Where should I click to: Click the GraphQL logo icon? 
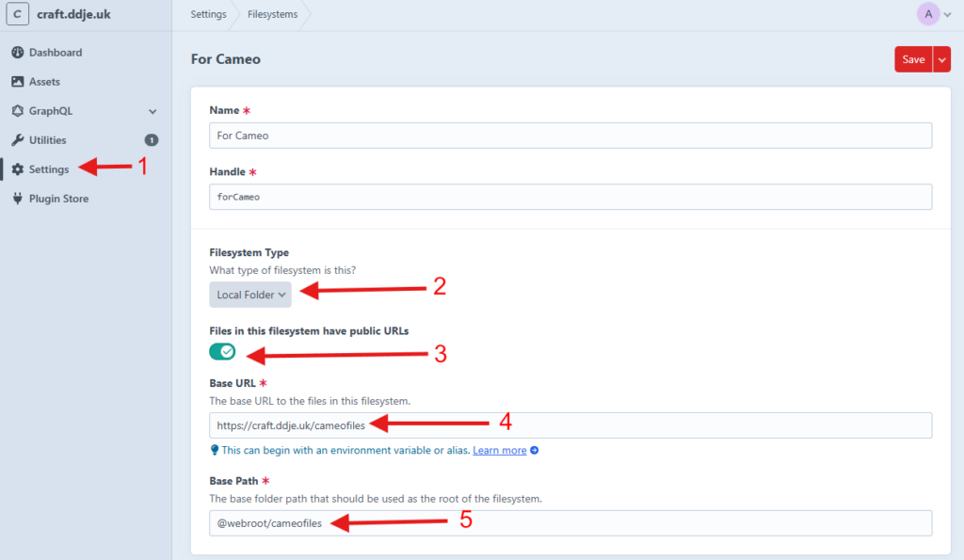point(18,111)
